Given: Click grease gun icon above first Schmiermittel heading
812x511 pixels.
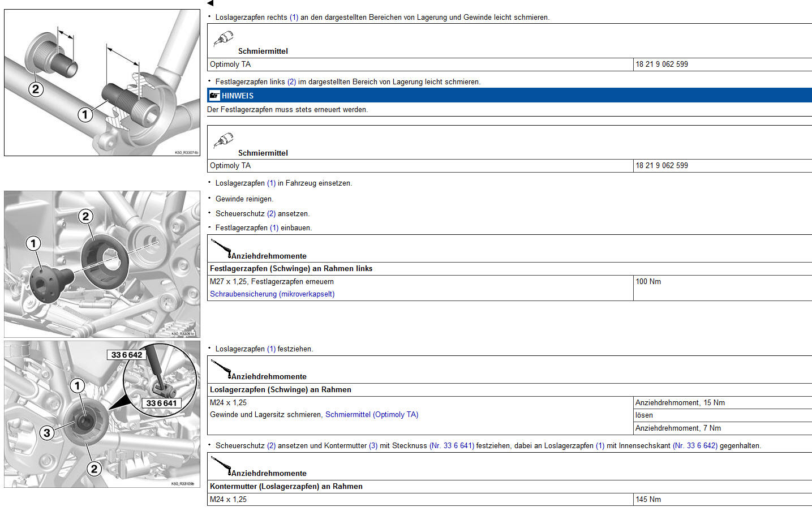Looking at the screenshot, I should [224, 38].
